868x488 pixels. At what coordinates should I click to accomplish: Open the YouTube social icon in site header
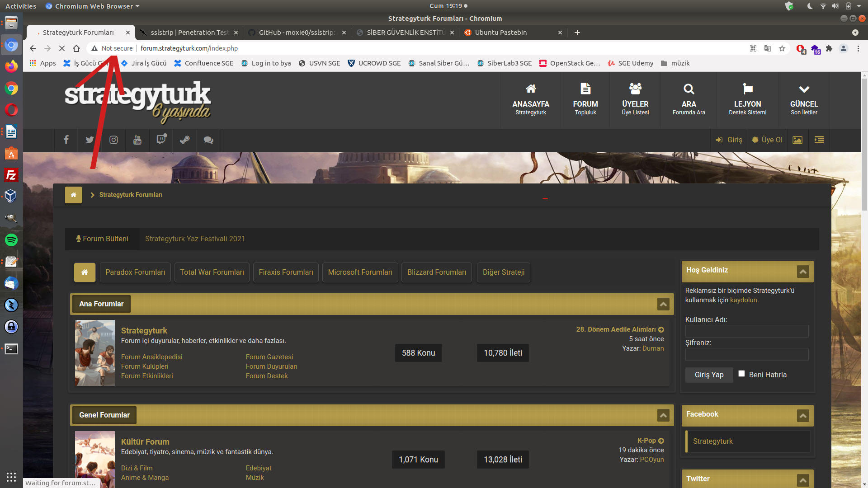point(137,140)
